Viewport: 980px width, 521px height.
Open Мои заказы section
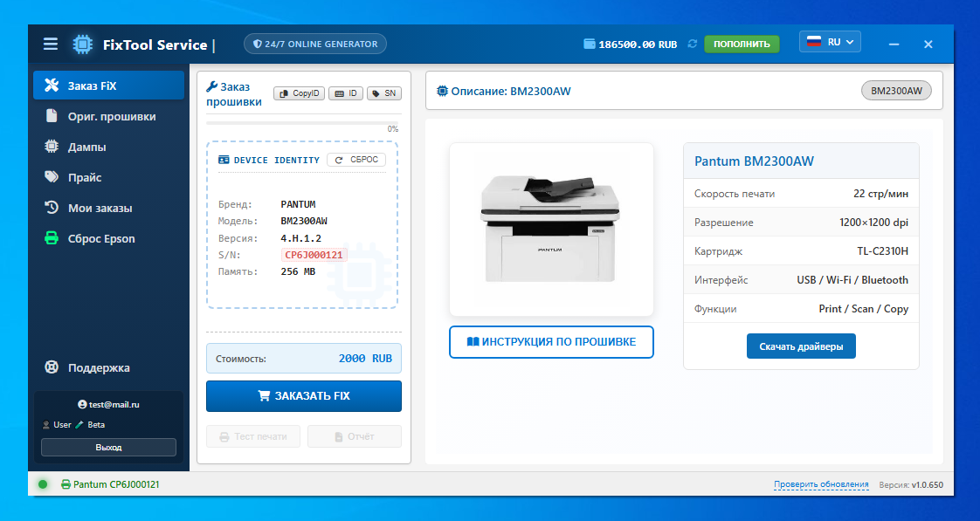[109, 208]
